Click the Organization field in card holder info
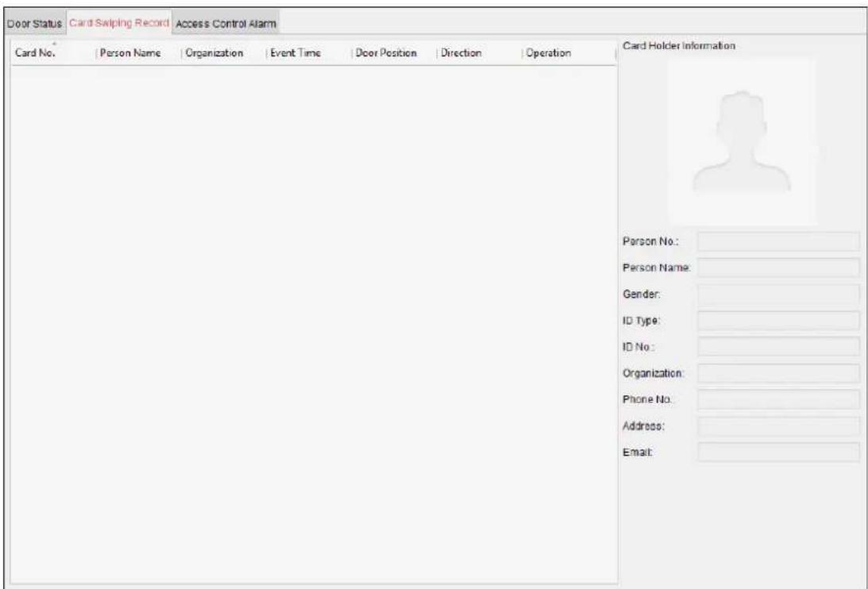The image size is (868, 589). (777, 373)
